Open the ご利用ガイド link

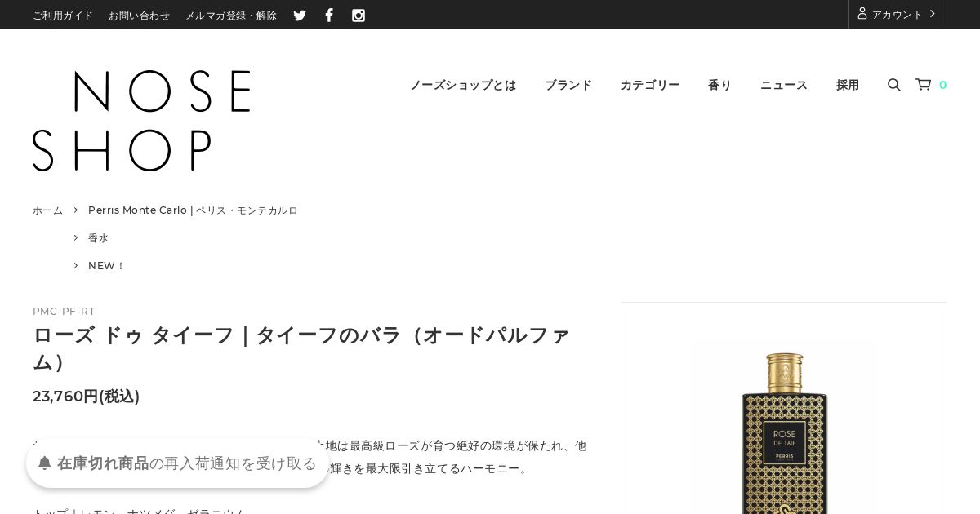coord(63,16)
